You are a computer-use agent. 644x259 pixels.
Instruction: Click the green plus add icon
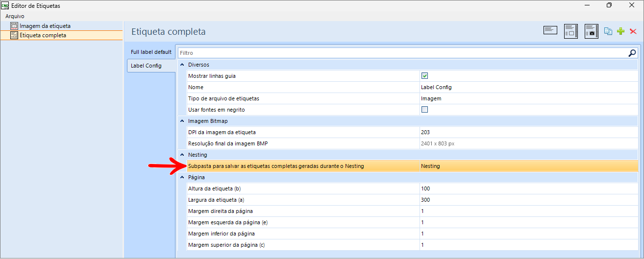pos(620,31)
